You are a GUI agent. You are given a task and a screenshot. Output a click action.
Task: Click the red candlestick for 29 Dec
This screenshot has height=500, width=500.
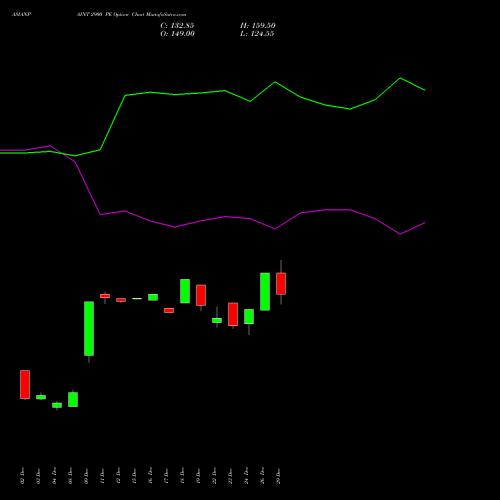pyautogui.click(x=281, y=284)
